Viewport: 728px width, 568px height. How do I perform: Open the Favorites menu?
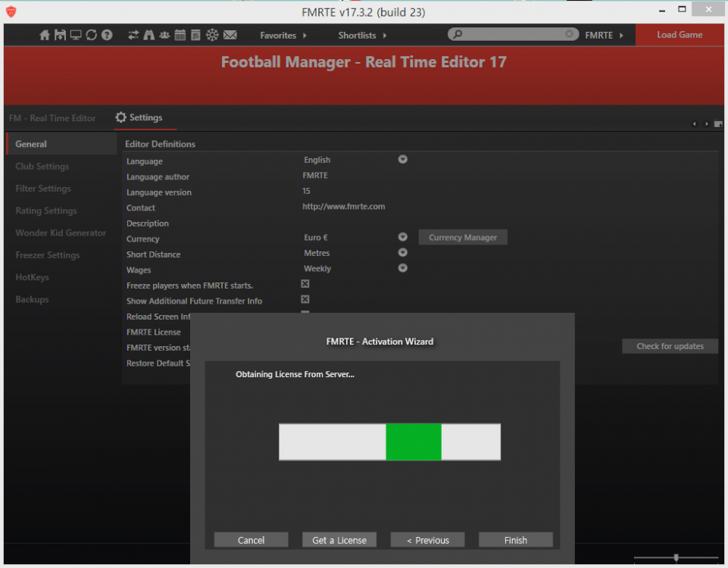[283, 36]
